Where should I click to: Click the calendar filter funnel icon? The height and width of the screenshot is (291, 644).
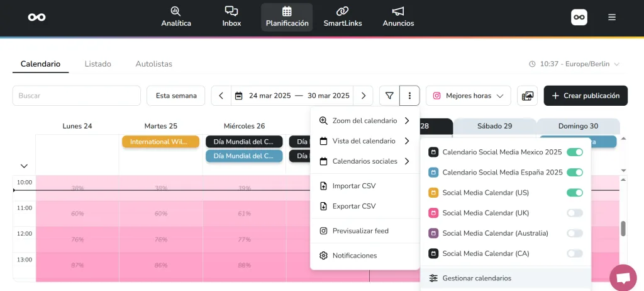(x=389, y=96)
